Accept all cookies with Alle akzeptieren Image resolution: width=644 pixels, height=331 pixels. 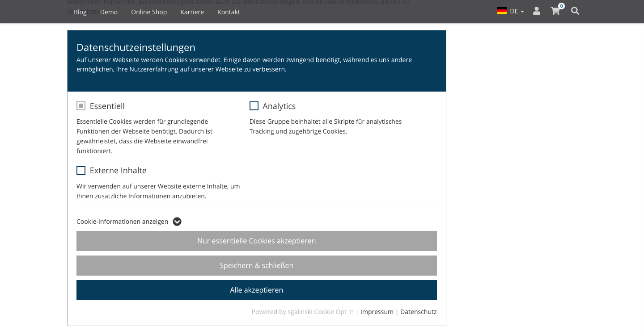(x=257, y=290)
